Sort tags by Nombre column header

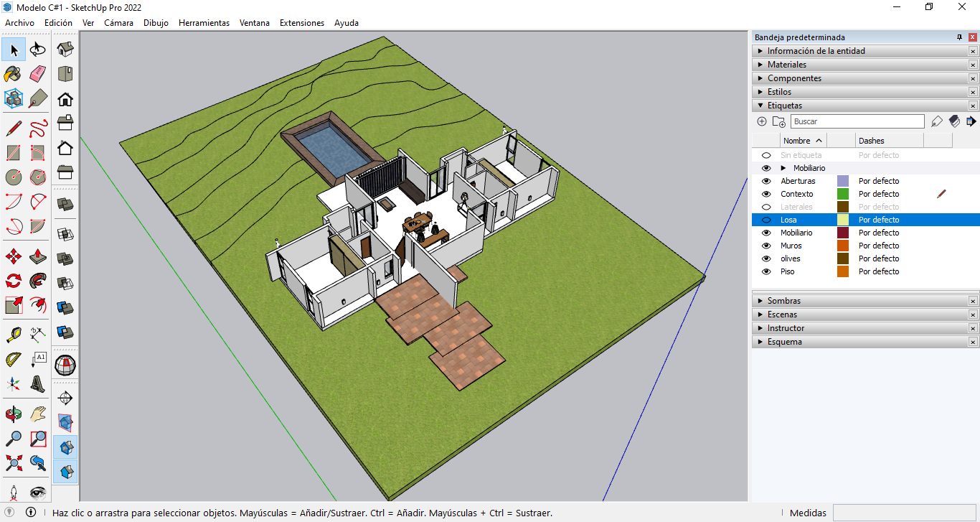796,141
